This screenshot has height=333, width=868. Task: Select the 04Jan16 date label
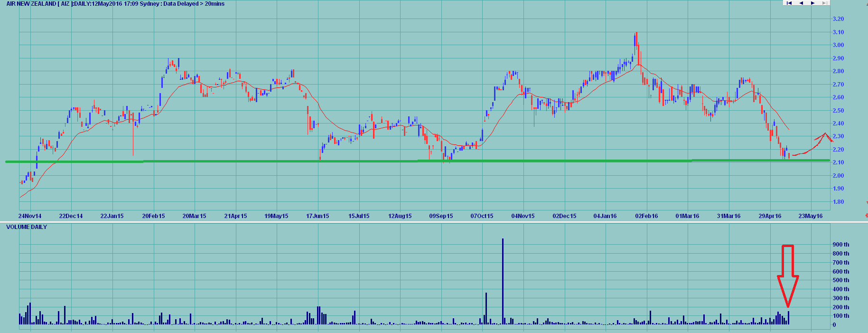[x=605, y=216]
